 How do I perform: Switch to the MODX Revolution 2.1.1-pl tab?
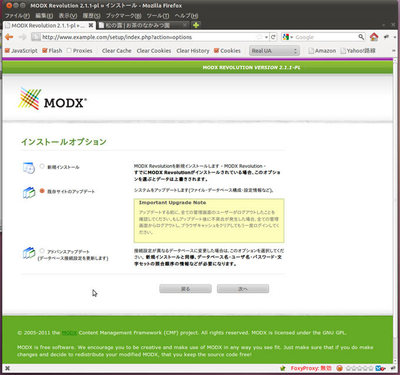click(49, 25)
